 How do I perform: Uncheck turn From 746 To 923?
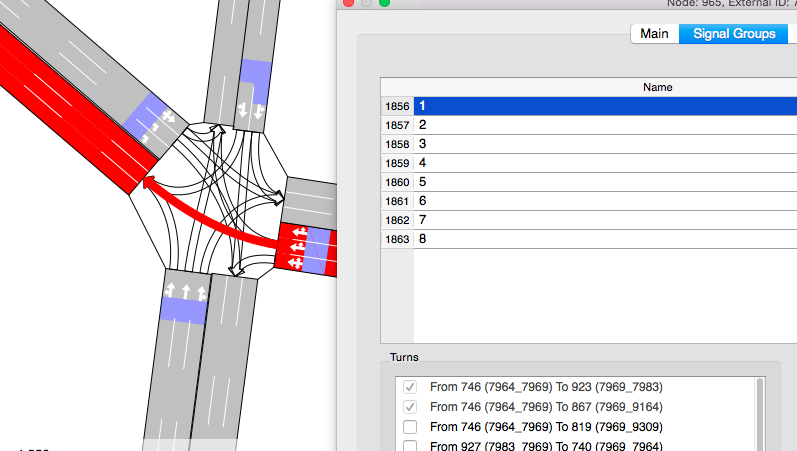click(409, 386)
